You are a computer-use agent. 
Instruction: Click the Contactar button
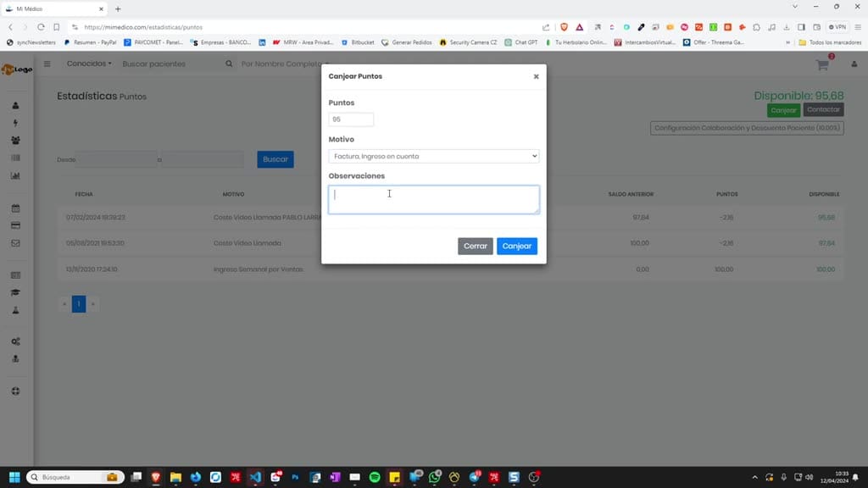pyautogui.click(x=823, y=109)
